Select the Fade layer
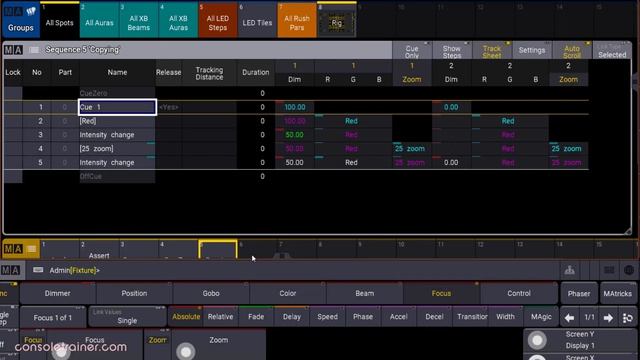Screen dimensions: 640x360 (256, 317)
